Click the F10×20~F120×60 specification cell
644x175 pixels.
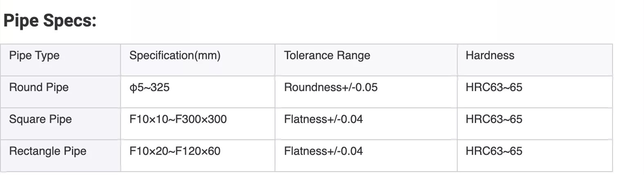pos(175,151)
